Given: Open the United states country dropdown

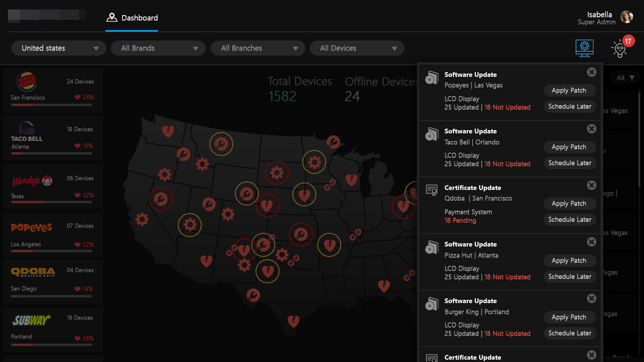Looking at the screenshot, I should coord(59,48).
